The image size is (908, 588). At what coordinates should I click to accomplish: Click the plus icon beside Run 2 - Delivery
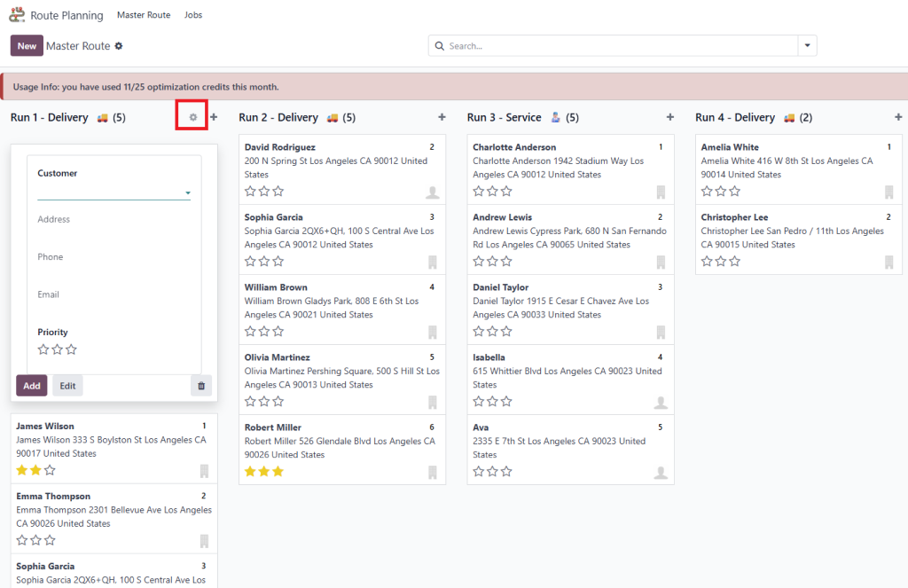tap(442, 117)
